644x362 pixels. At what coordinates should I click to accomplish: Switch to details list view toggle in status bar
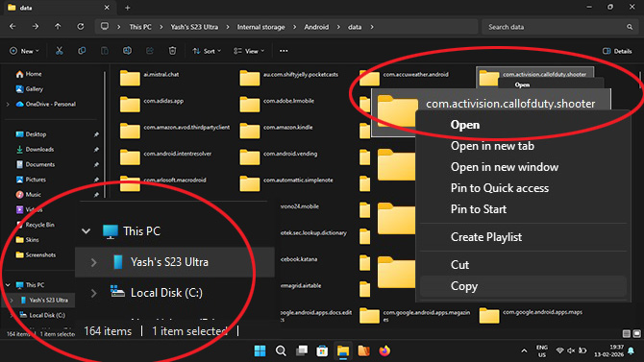coord(627,334)
